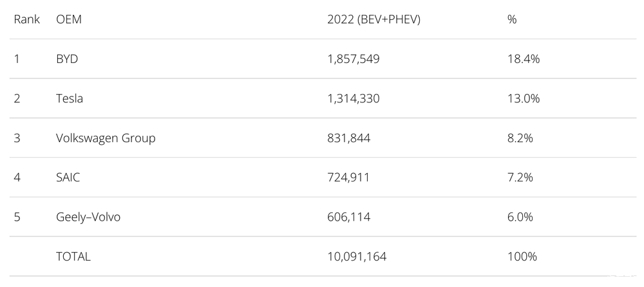This screenshot has width=644, height=287.
Task: Click BYD's sales figure 1,857,549
Action: coord(354,59)
